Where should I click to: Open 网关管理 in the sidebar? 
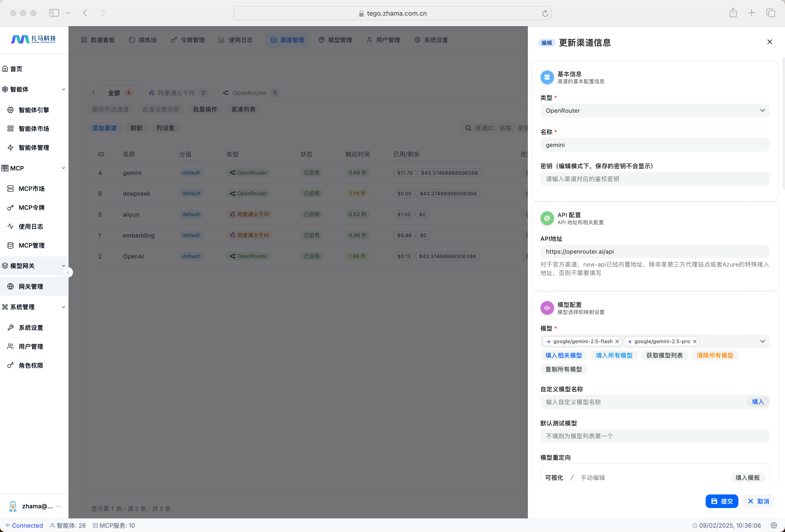pyautogui.click(x=31, y=286)
